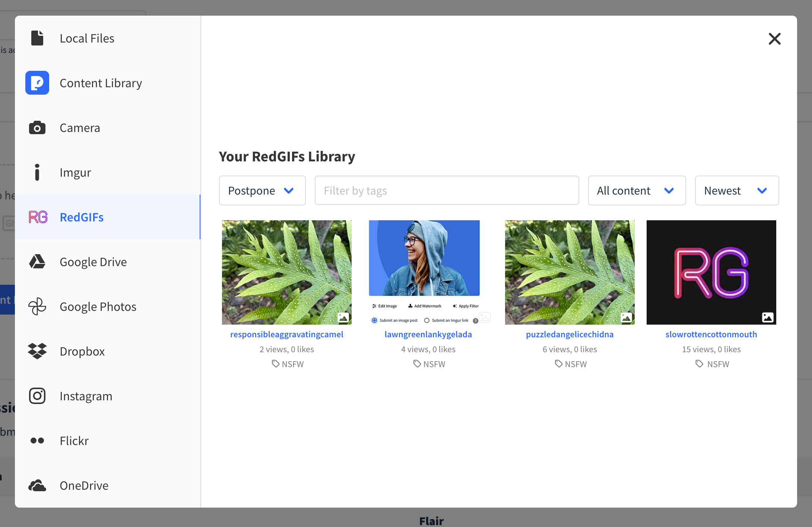Screen dimensions: 812x527
Task: Switch to the Local Files tab
Action: (x=108, y=38)
